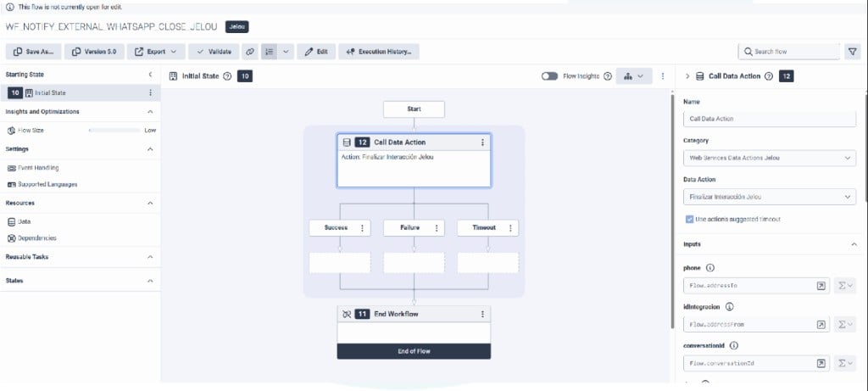
Task: Click the Edit button
Action: pos(316,52)
